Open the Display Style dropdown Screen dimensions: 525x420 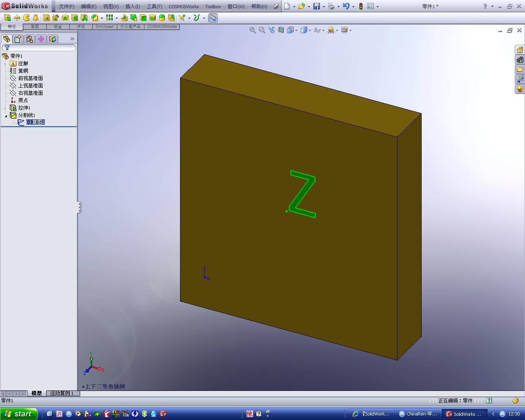tap(306, 30)
